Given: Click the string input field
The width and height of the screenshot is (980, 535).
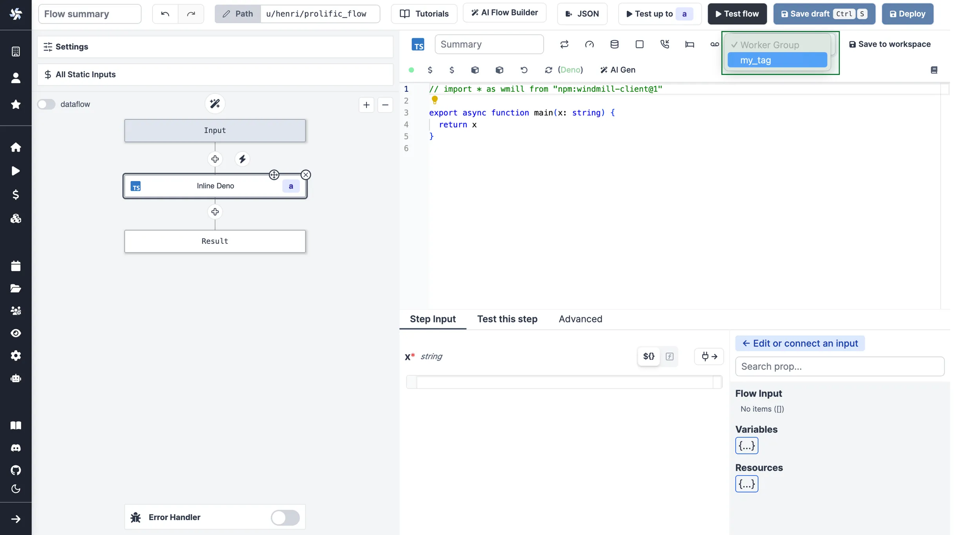Looking at the screenshot, I should (x=563, y=381).
